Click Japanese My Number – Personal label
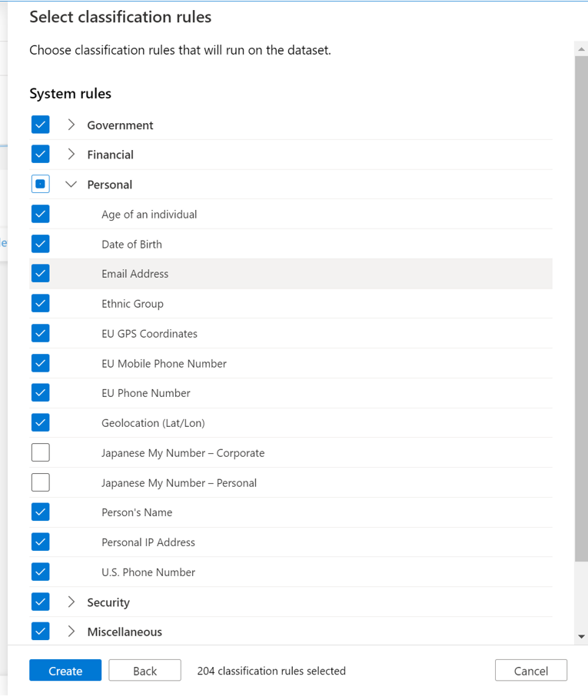The width and height of the screenshot is (588, 700). coord(179,483)
